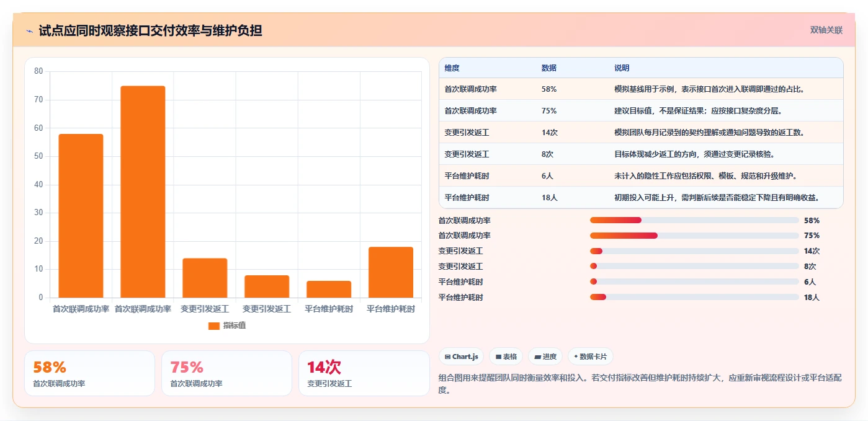Screen dimensions: 868x421
Task: Open the 75% 首次联调成功率 data card
Action: [x=226, y=373]
